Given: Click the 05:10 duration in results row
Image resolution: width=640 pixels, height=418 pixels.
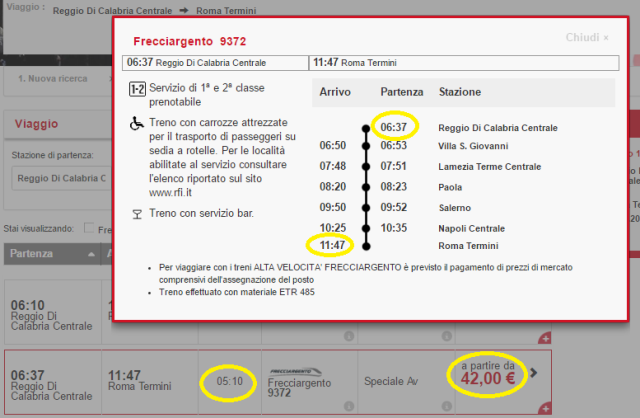Looking at the screenshot, I should pyautogui.click(x=229, y=381).
